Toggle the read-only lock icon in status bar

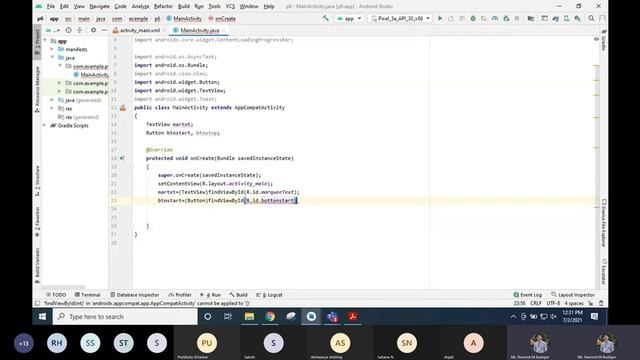(591, 303)
